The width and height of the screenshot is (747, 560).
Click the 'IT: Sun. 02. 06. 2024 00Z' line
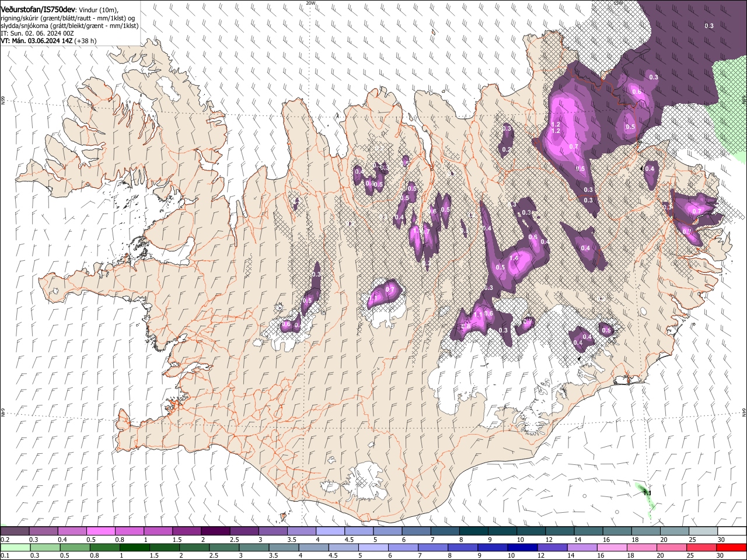pos(37,33)
